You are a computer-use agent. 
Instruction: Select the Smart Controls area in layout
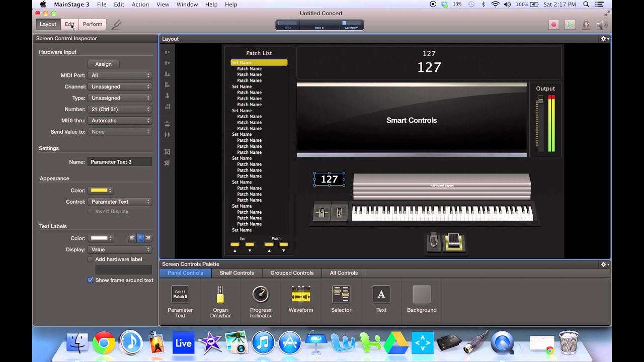[412, 120]
